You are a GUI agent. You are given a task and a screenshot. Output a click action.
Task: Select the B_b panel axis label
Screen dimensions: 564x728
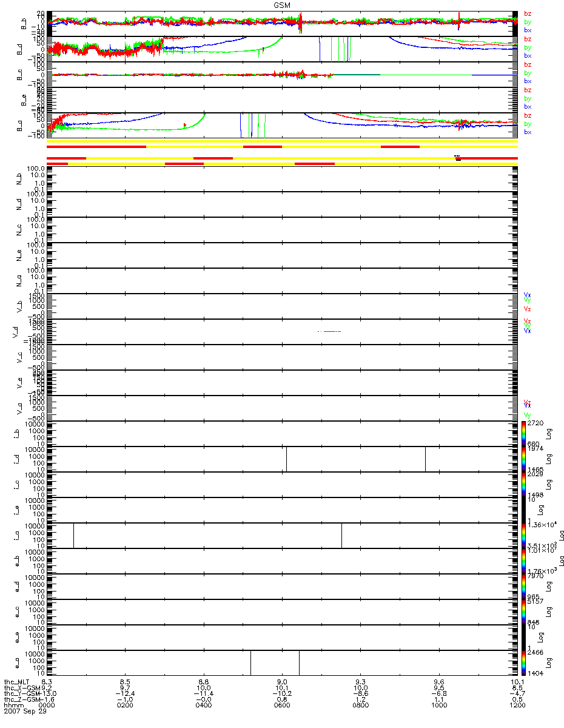click(24, 24)
